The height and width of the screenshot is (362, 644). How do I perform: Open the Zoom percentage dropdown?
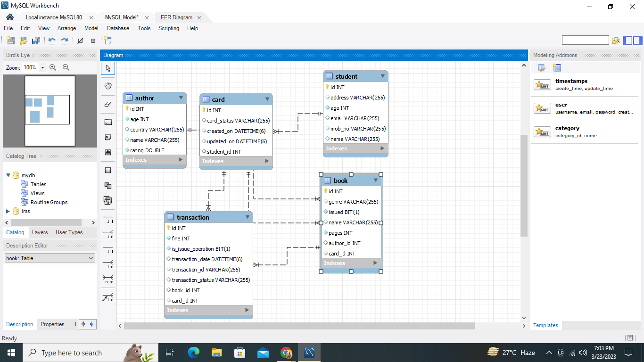coord(43,67)
